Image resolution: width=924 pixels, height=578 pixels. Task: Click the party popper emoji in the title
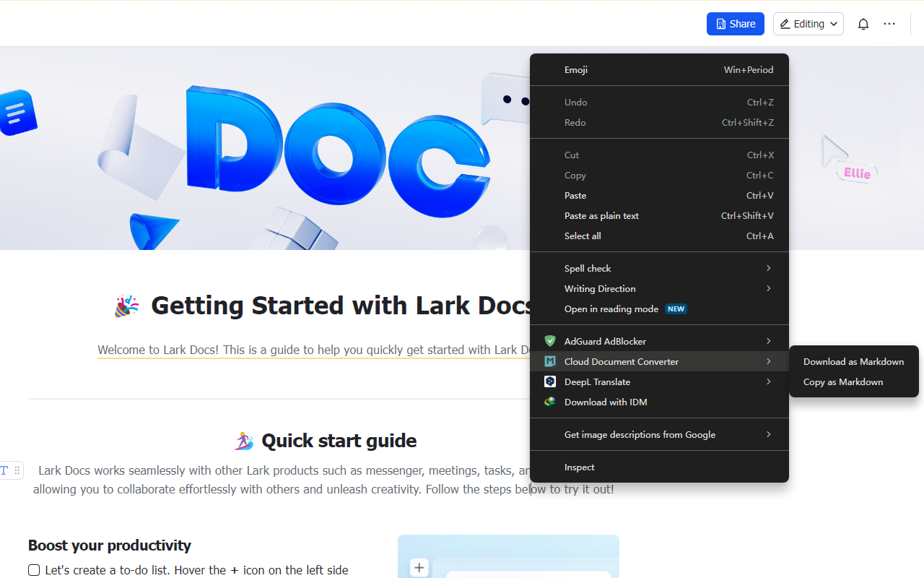(126, 305)
